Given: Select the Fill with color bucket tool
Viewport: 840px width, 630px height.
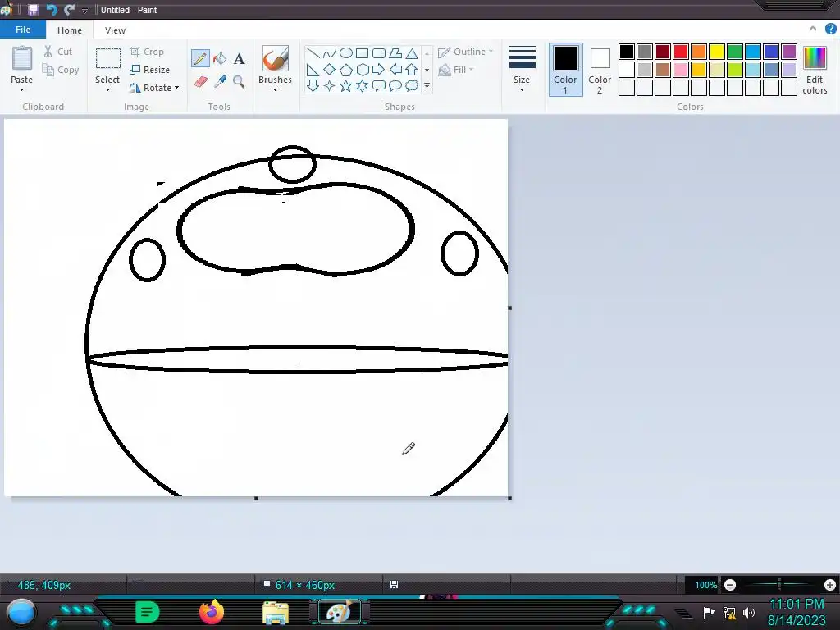Looking at the screenshot, I should click(x=220, y=58).
